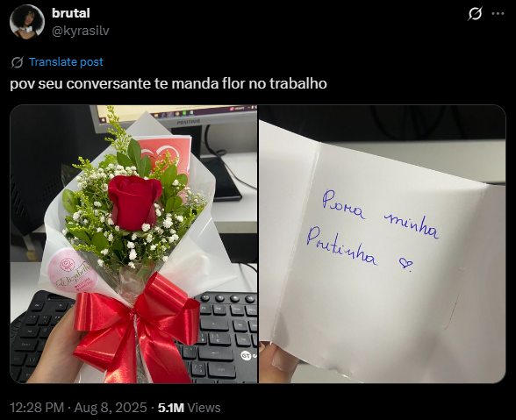Click the pink Elizabeth florist sticker
The height and width of the screenshot is (420, 516).
[72, 270]
